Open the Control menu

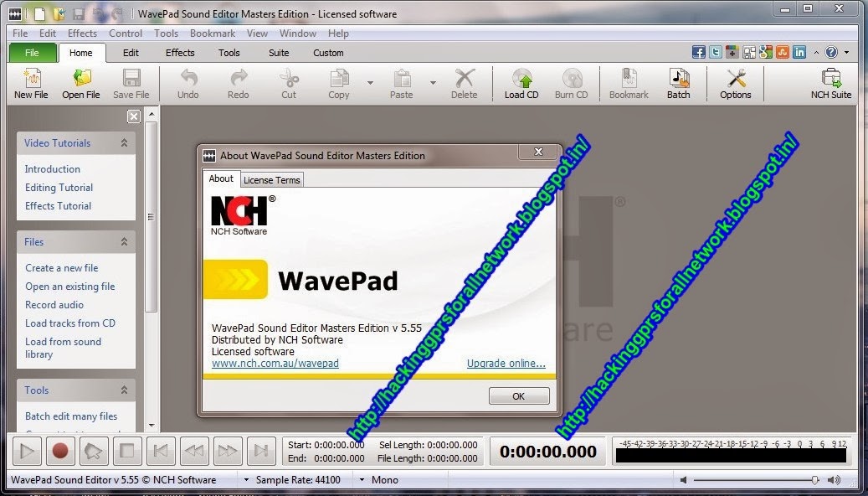[x=126, y=34]
